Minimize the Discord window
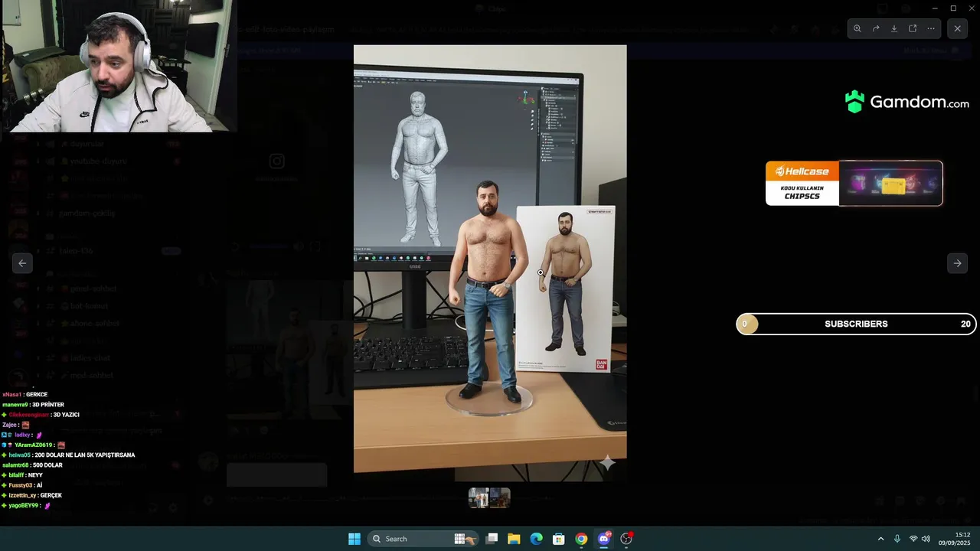Viewport: 980px width, 551px height. [x=935, y=8]
